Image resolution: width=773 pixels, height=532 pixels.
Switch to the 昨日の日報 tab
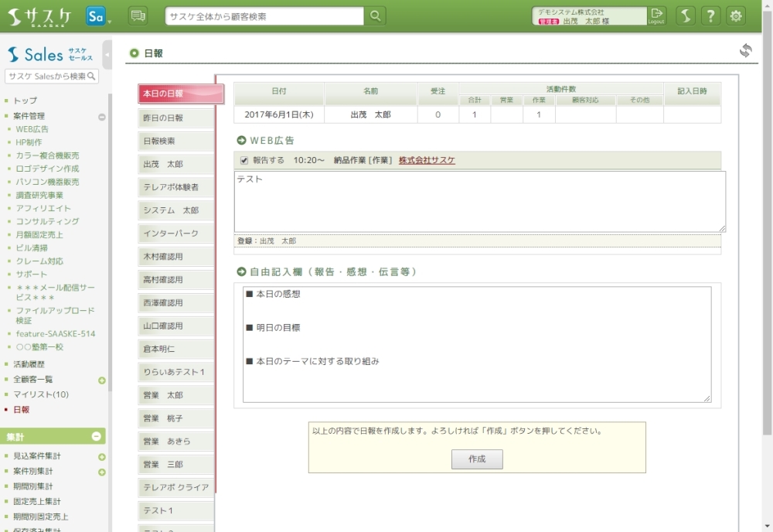point(175,118)
